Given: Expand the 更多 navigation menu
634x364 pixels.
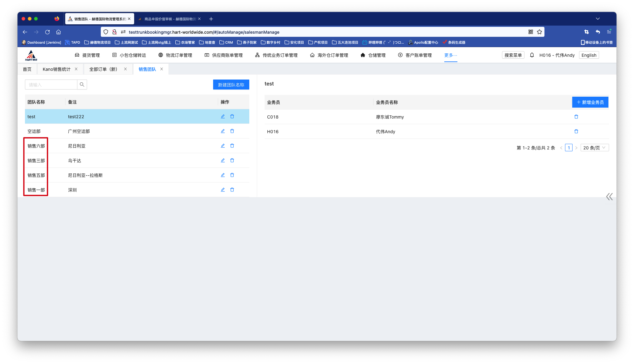Looking at the screenshot, I should coord(451,55).
